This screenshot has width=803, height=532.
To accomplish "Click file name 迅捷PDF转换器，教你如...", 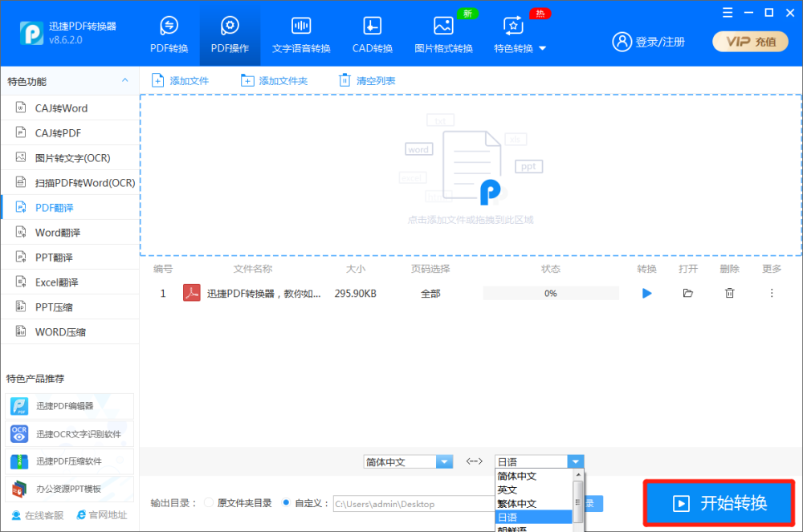I will pyautogui.click(x=263, y=294).
